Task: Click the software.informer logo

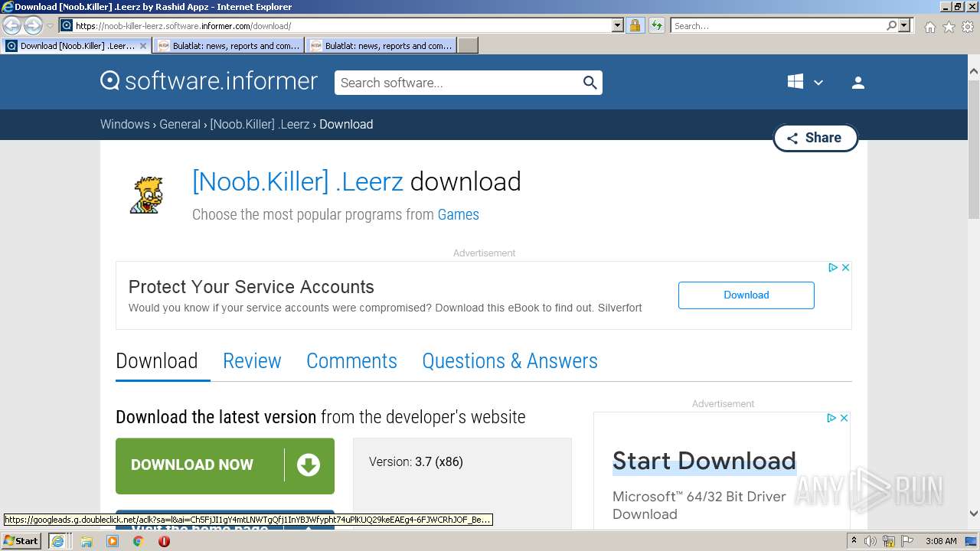Action: [x=209, y=81]
